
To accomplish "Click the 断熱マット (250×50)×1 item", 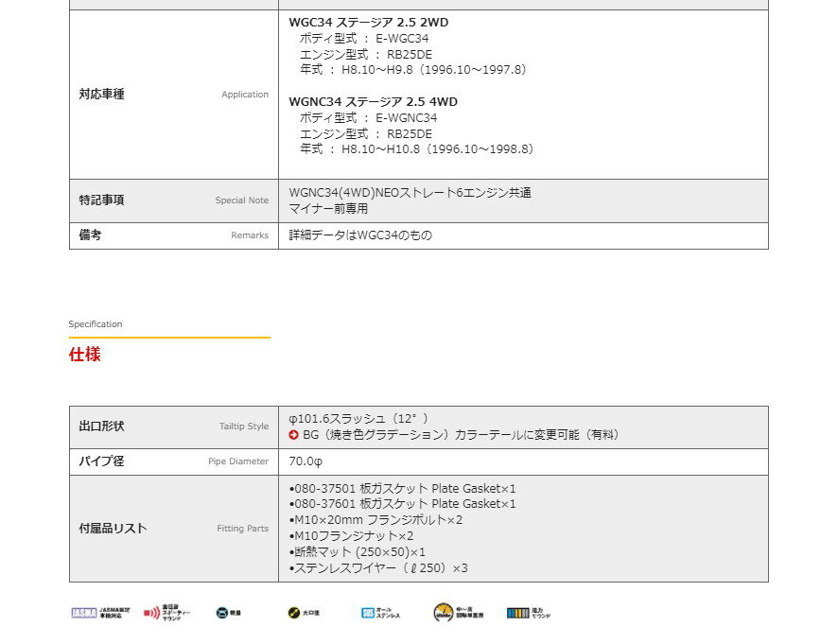I will point(357,552).
